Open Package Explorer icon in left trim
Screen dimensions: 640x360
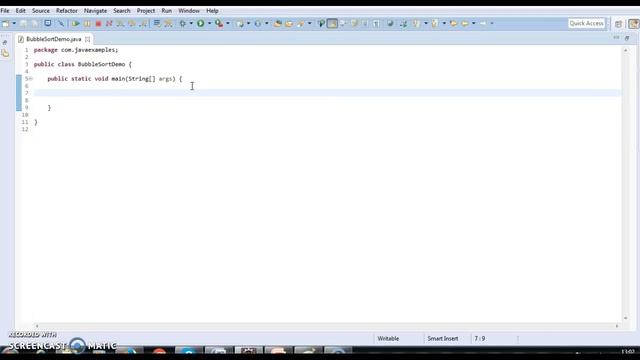[x=5, y=53]
